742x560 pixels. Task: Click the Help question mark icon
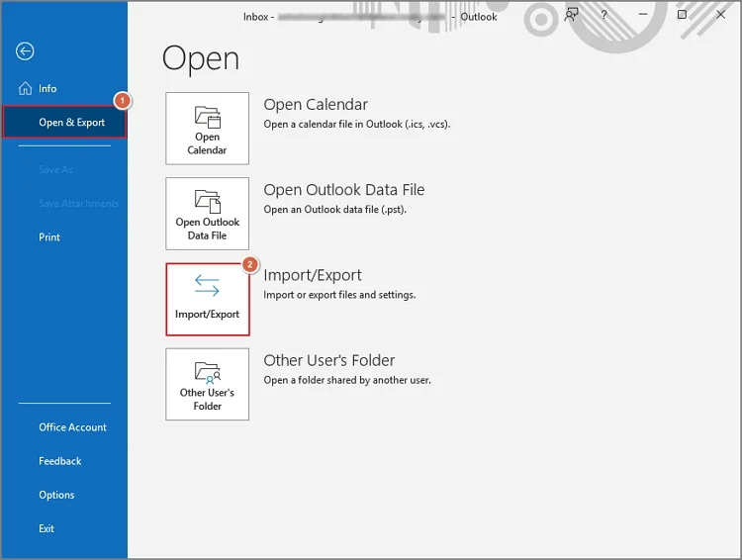click(603, 15)
